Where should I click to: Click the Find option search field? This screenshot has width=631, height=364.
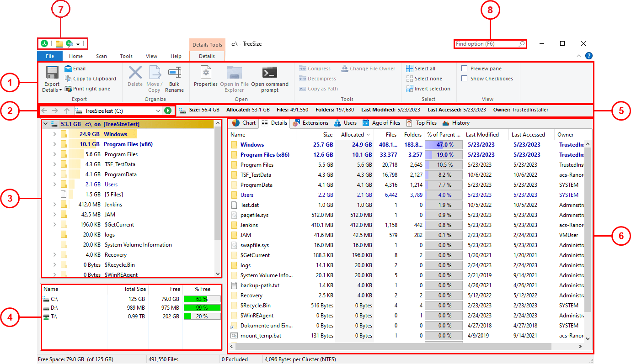[x=486, y=44]
